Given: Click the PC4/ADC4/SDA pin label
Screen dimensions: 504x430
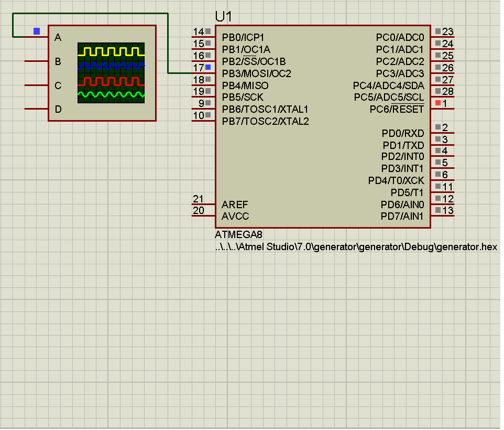Looking at the screenshot, I should 389,85.
